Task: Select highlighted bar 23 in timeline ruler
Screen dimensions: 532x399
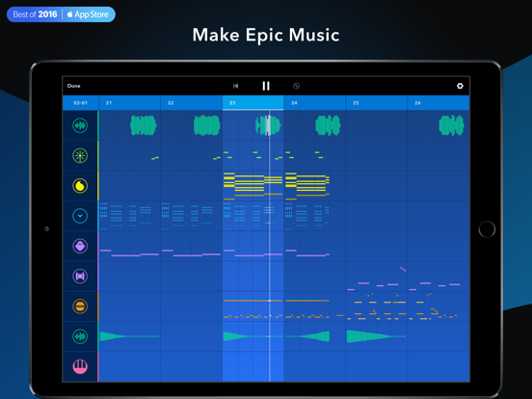Action: point(253,103)
